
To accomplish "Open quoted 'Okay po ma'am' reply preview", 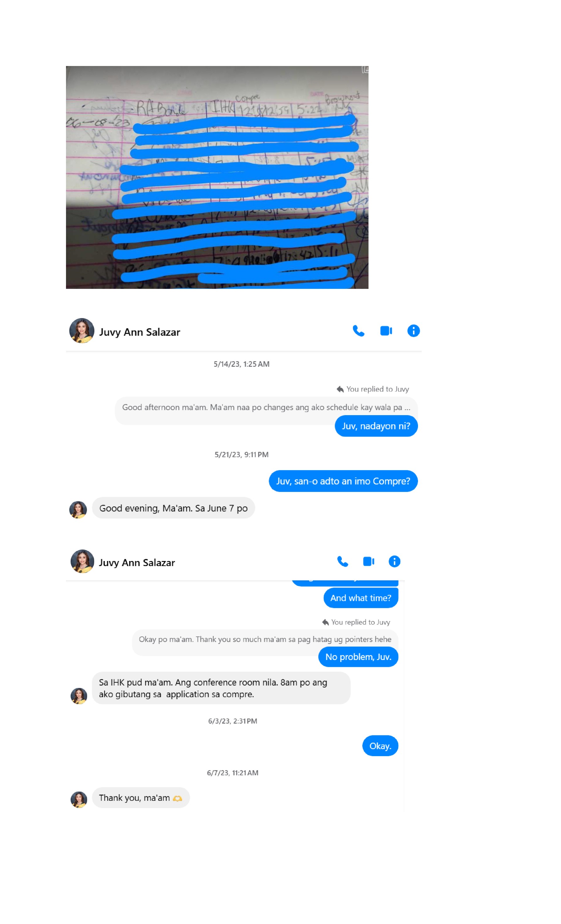I will (x=265, y=639).
